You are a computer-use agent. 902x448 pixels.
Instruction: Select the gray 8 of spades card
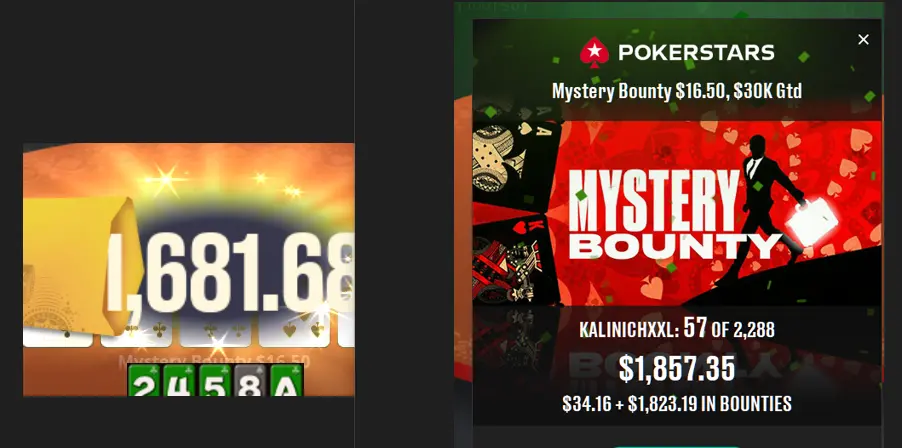click(250, 380)
